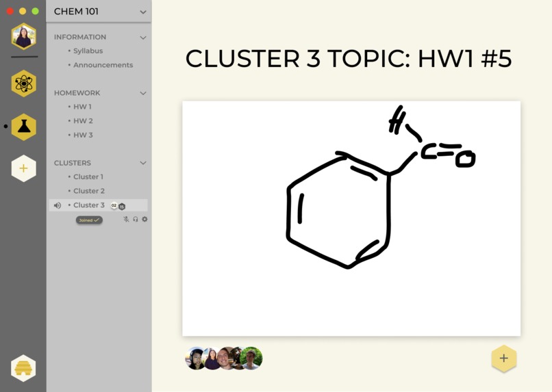Click the red close window button
This screenshot has width=552, height=392.
pyautogui.click(x=10, y=11)
